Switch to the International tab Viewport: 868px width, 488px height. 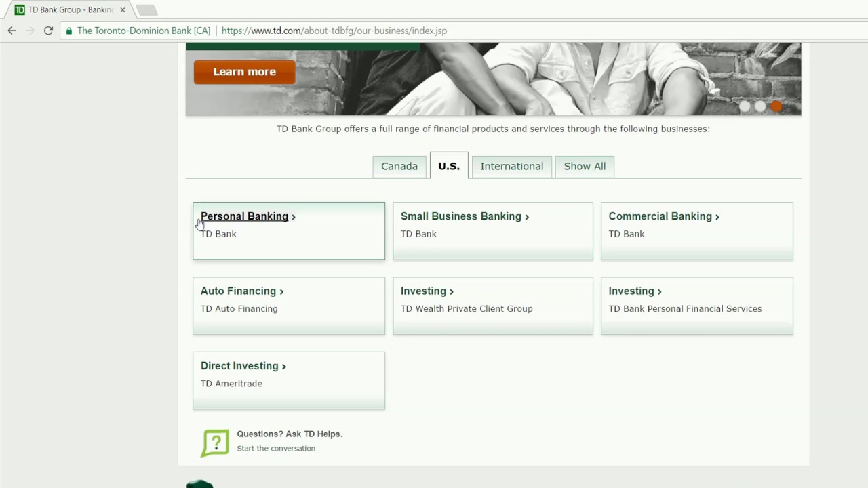coord(512,167)
